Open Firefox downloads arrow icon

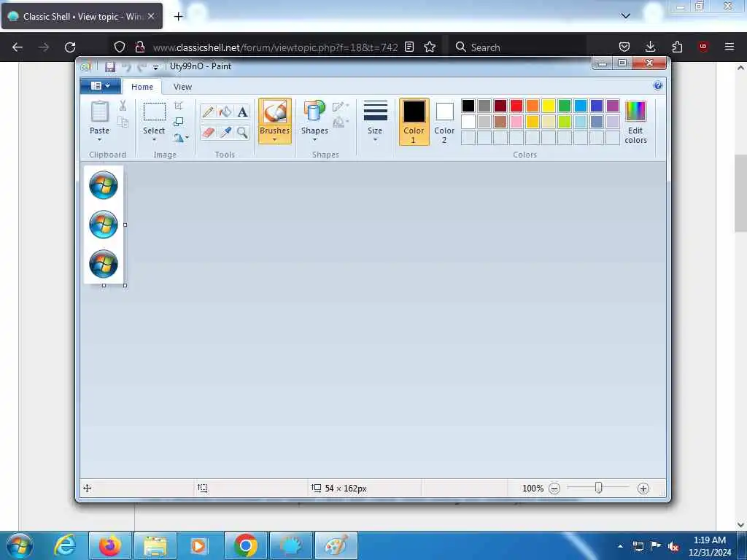pyautogui.click(x=650, y=47)
